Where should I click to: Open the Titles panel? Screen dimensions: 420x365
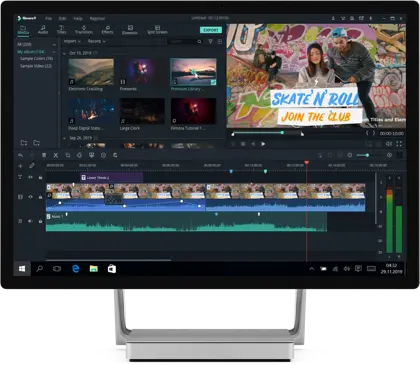coord(61,30)
